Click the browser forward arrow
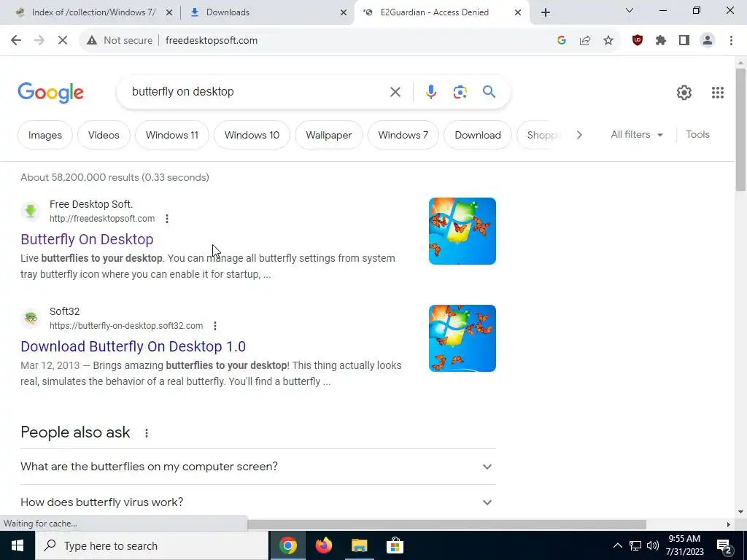Viewport: 747px width, 560px height. 39,41
